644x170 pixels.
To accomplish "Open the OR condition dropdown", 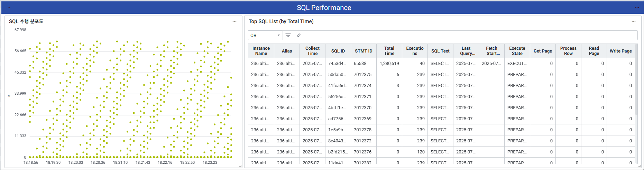I will click(x=265, y=35).
